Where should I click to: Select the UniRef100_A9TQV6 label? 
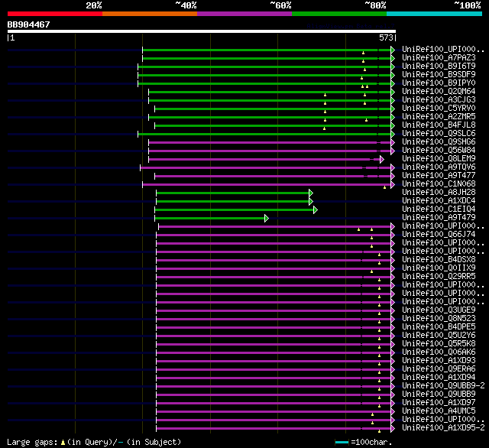[439, 167]
